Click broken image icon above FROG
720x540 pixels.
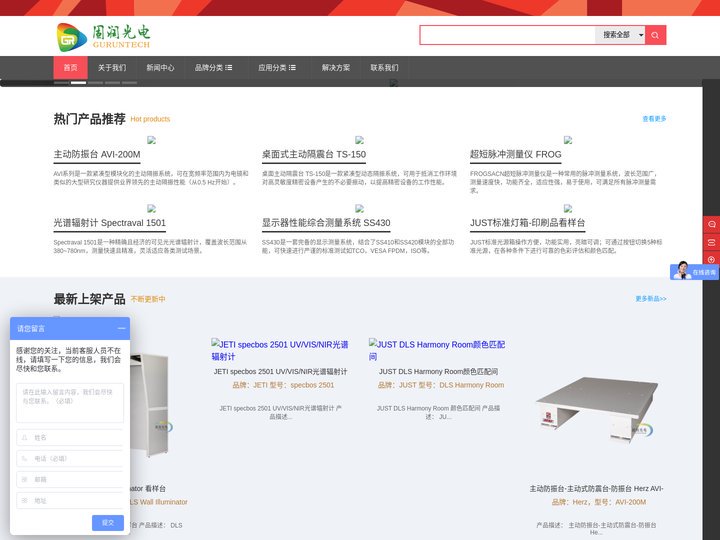568,140
